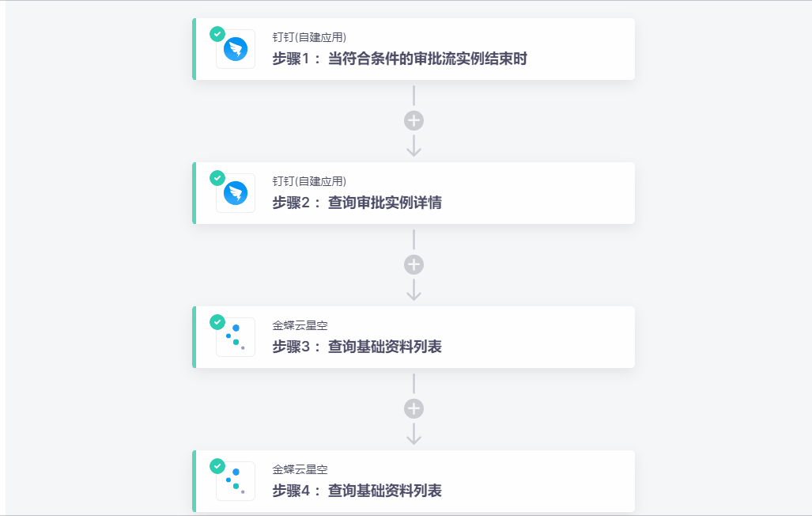Click the green check badge on step 1

pyautogui.click(x=217, y=34)
